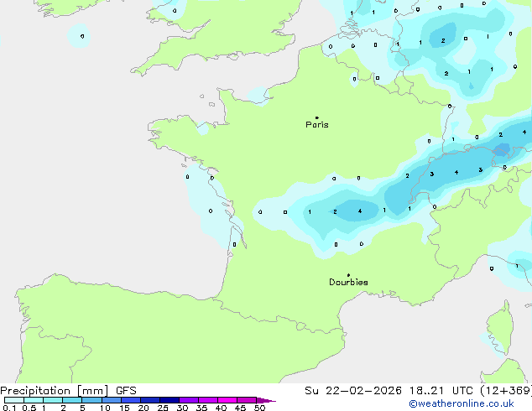Open the weatheronline.co.uk link
This screenshot has width=532, height=411.
[462, 404]
